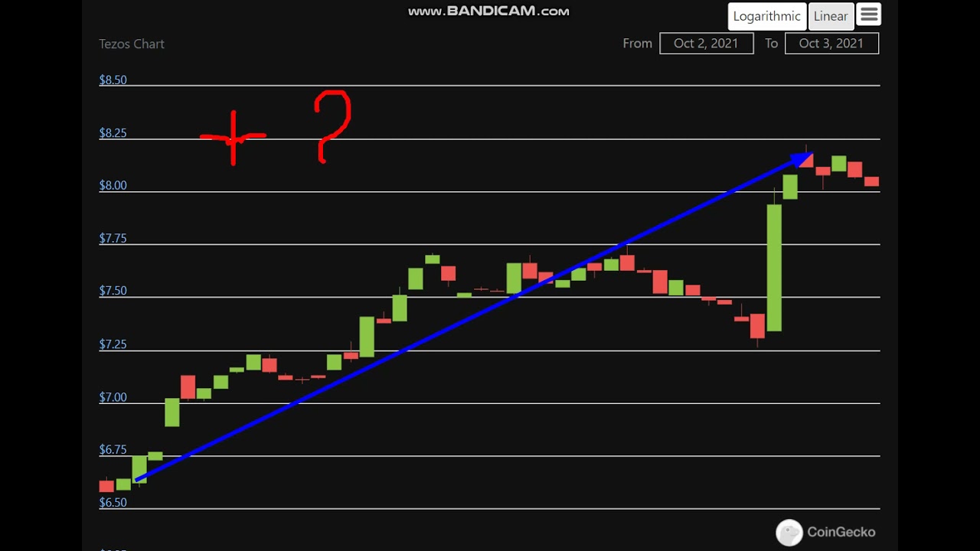This screenshot has height=551, width=980.
Task: Click the $8.25 price axis label
Action: (x=113, y=133)
